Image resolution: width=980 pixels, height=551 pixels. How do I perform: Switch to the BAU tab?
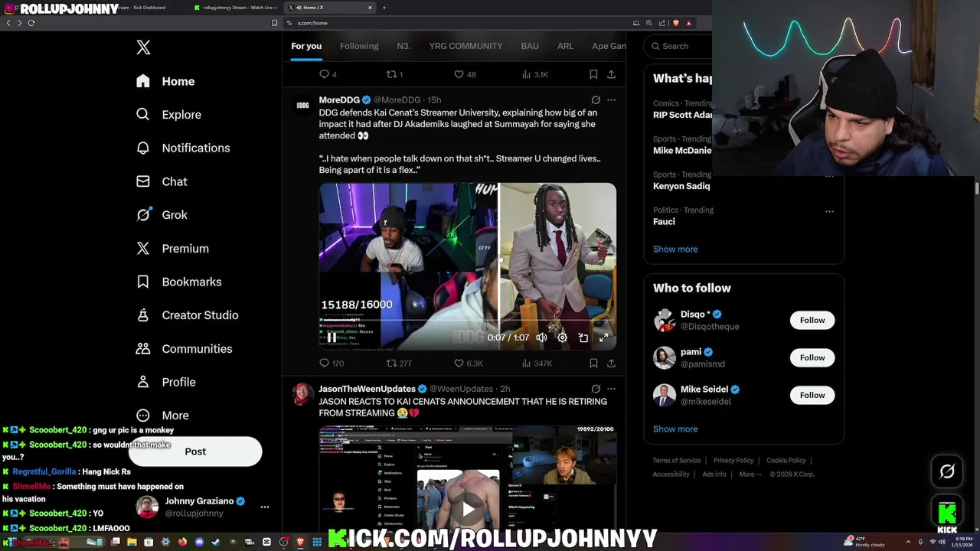530,46
